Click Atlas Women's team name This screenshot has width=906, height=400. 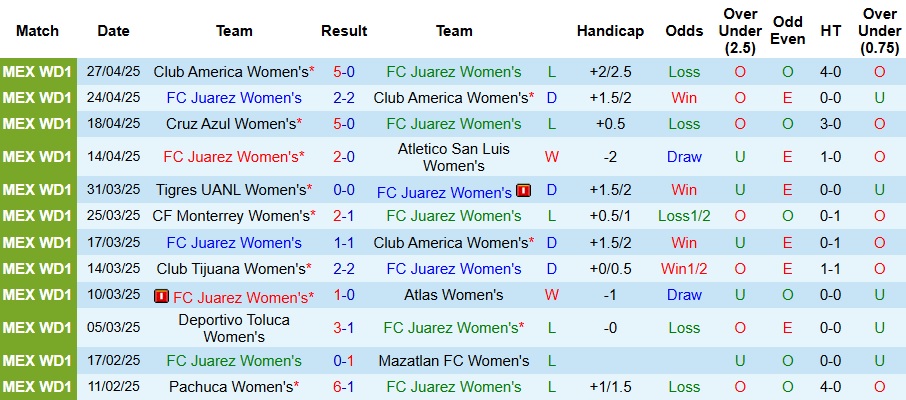tap(454, 295)
